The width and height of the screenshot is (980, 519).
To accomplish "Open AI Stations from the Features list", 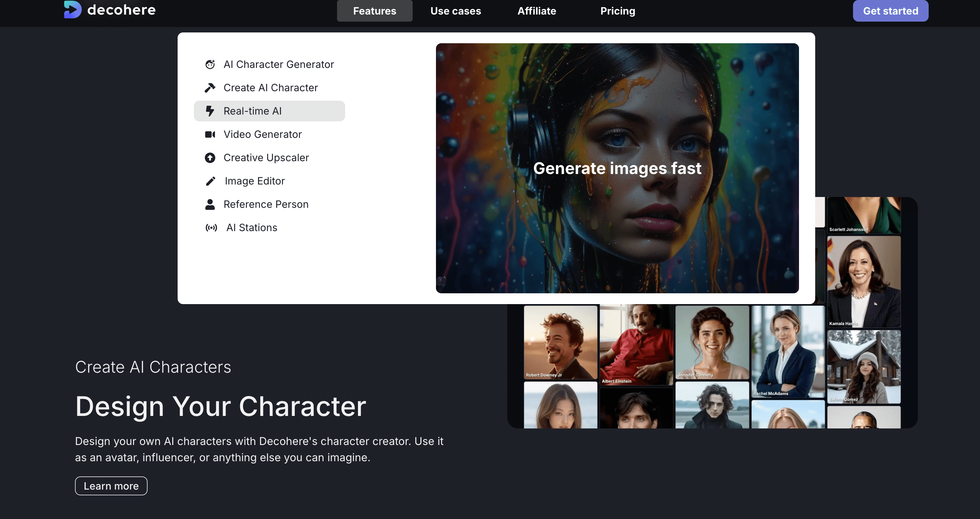I will tap(269, 228).
